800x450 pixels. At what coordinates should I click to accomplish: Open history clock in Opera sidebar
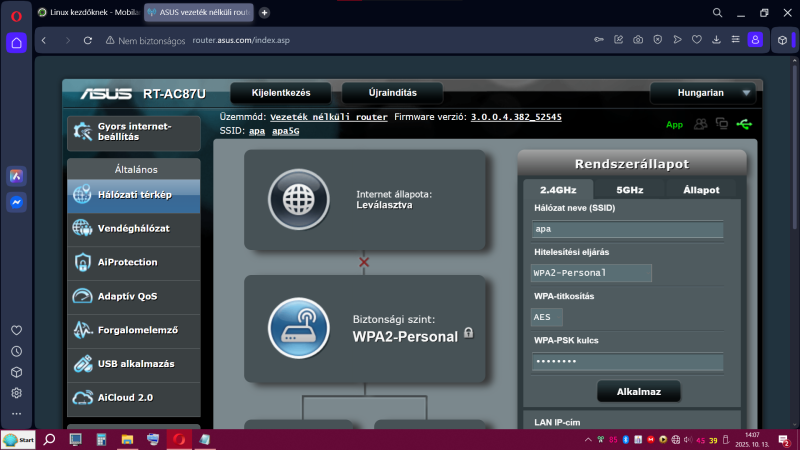click(x=16, y=352)
